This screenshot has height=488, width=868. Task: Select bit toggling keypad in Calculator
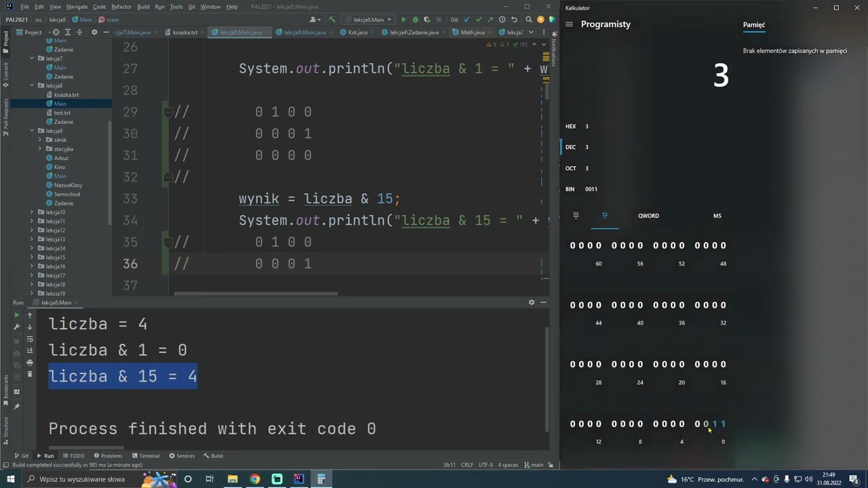point(604,216)
